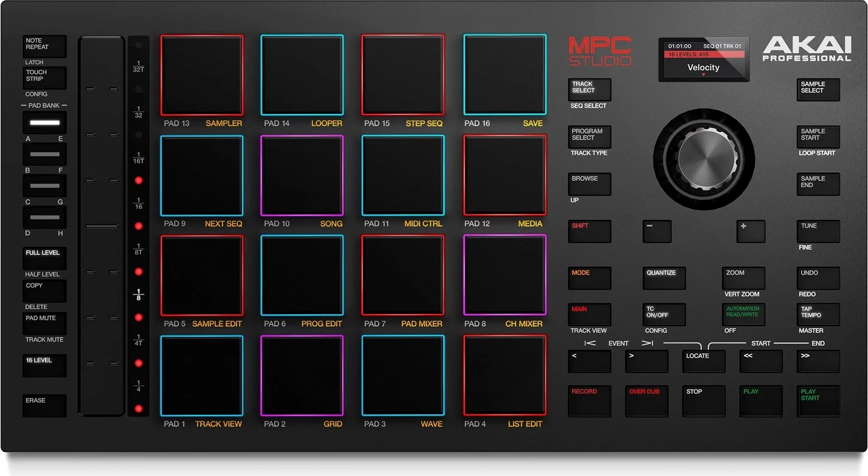Select the 1/32T note repeat division
This screenshot has width=868, height=476.
[138, 66]
